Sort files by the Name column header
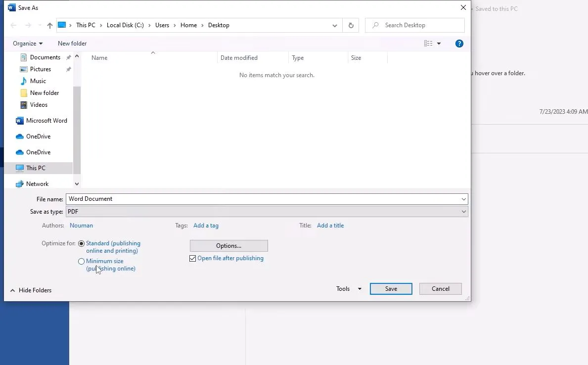Image resolution: width=588 pixels, height=365 pixels. click(99, 57)
